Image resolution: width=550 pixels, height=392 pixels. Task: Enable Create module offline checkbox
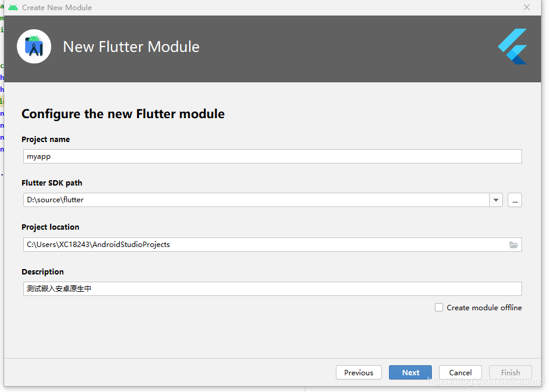439,307
